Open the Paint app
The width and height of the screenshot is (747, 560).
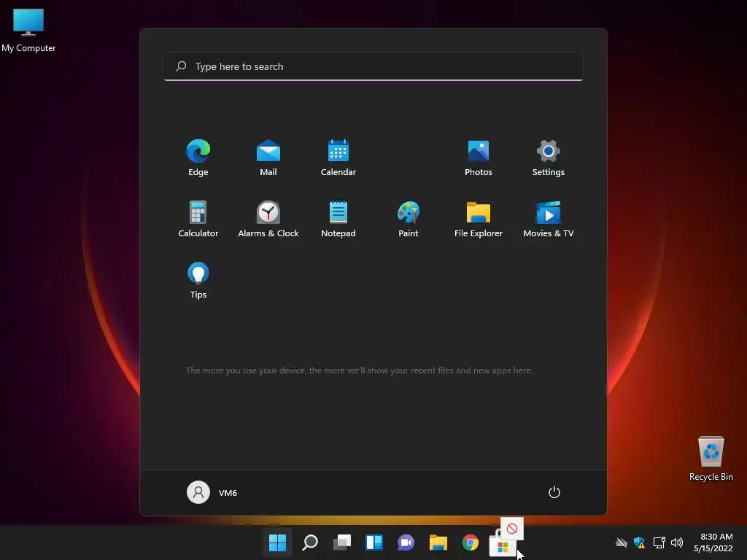pyautogui.click(x=409, y=219)
